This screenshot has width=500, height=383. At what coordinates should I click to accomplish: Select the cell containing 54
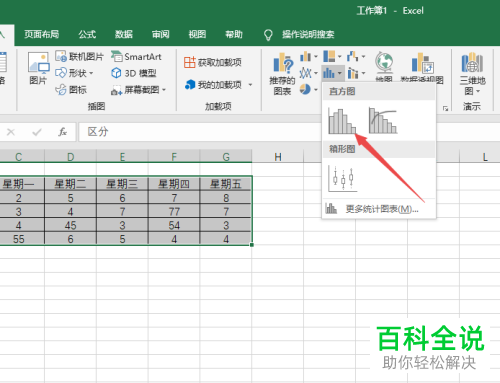coord(174,225)
